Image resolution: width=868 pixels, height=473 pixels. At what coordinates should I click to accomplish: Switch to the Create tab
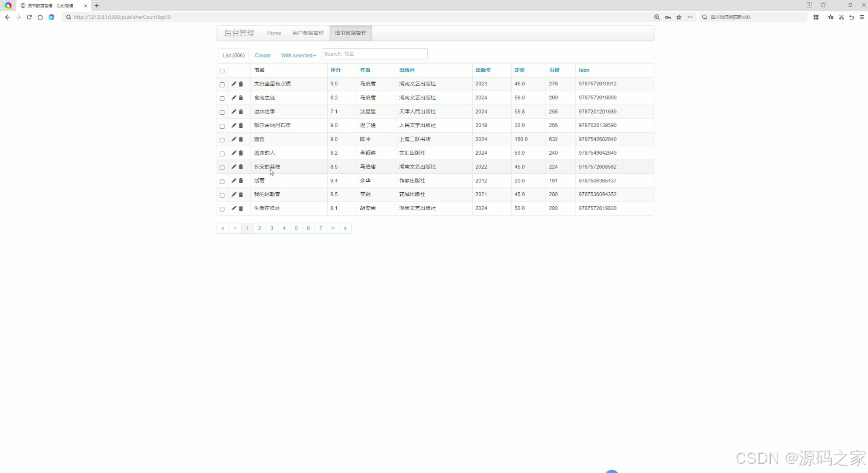coord(263,56)
